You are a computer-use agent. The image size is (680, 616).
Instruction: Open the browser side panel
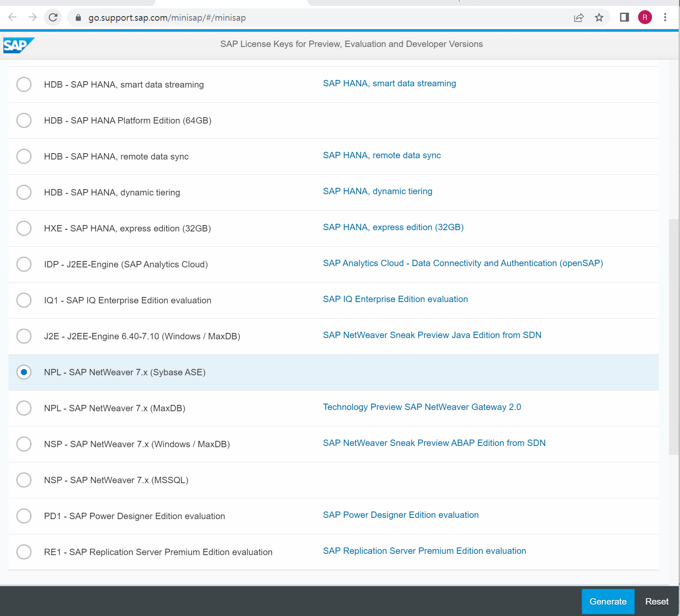point(624,17)
